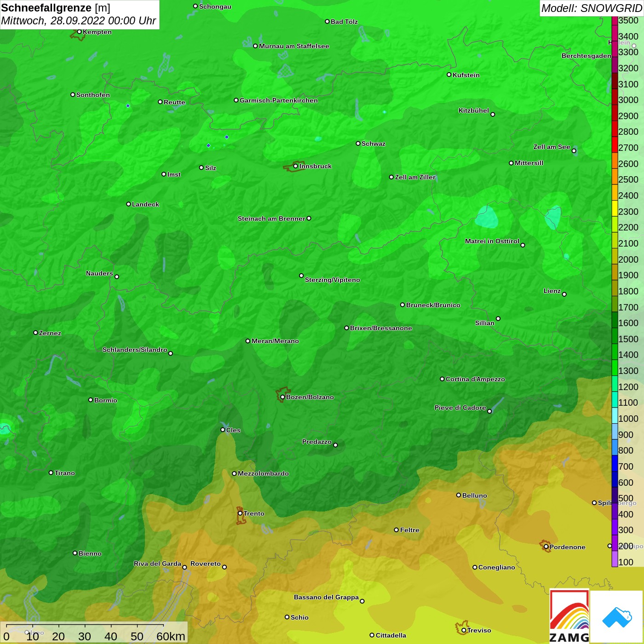Viewport: 644px width, 644px height.
Task: Click the Mittersill label
Action: [x=529, y=163]
